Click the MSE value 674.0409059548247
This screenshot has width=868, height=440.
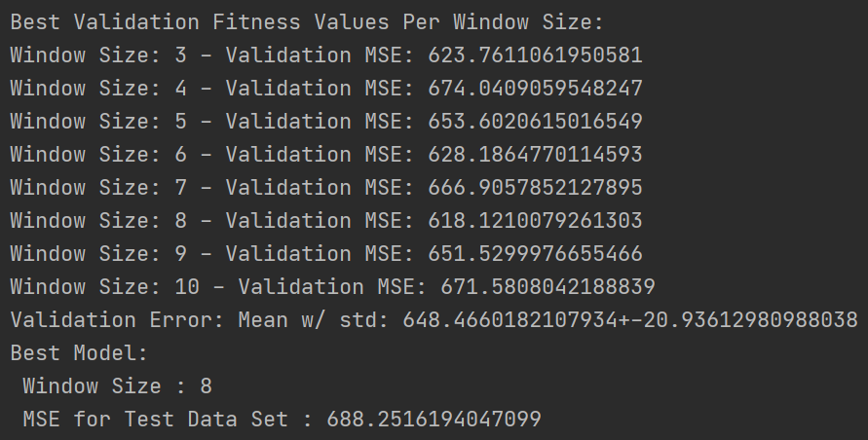[x=535, y=88]
